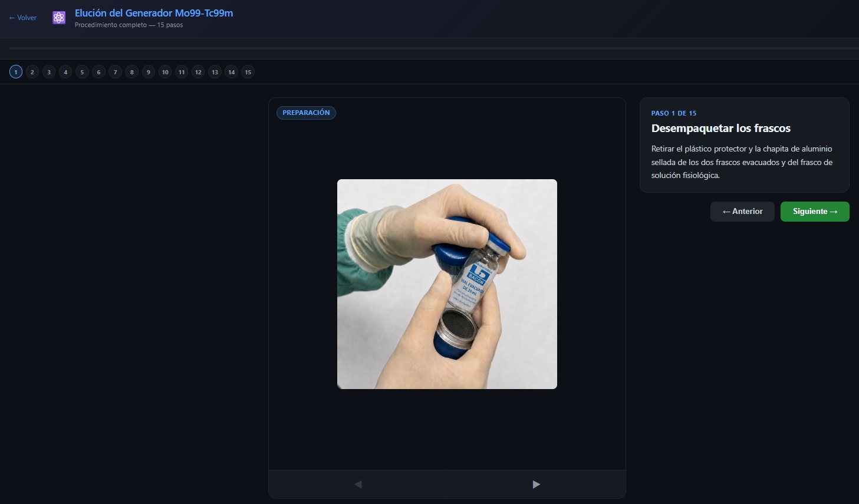This screenshot has height=504, width=859.
Task: Jump to step 15 circle
Action: (x=248, y=72)
